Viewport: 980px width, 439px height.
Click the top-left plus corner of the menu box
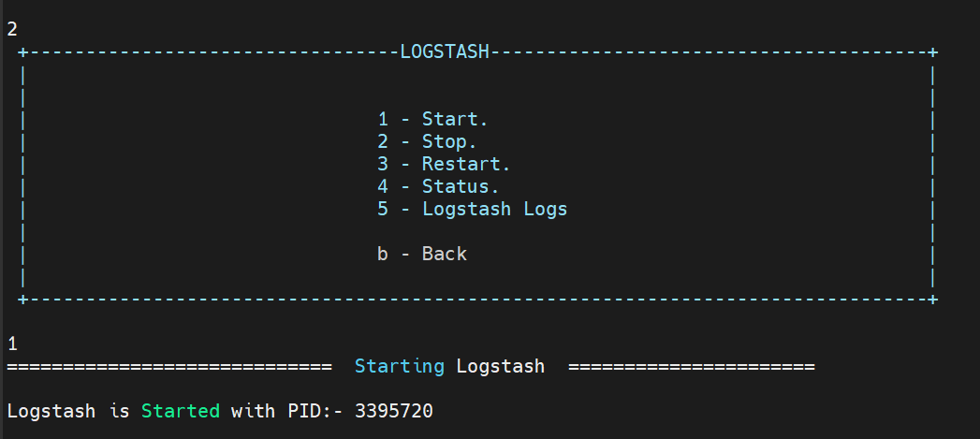(x=22, y=52)
